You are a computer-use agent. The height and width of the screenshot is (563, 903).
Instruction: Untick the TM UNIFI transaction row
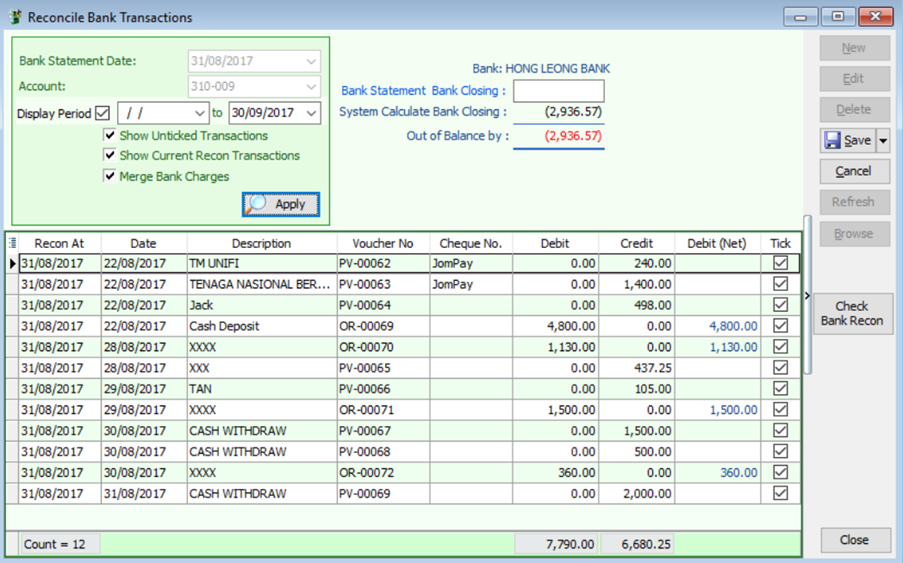[x=780, y=263]
